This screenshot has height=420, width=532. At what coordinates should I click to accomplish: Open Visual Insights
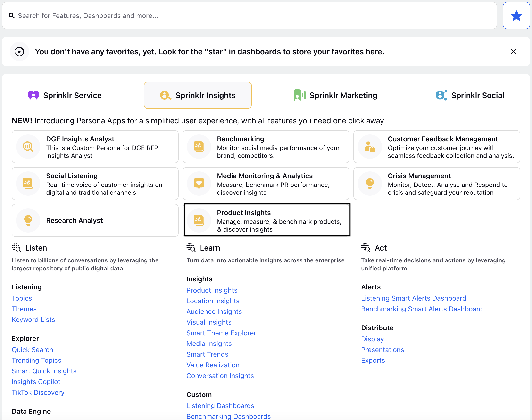tap(209, 322)
